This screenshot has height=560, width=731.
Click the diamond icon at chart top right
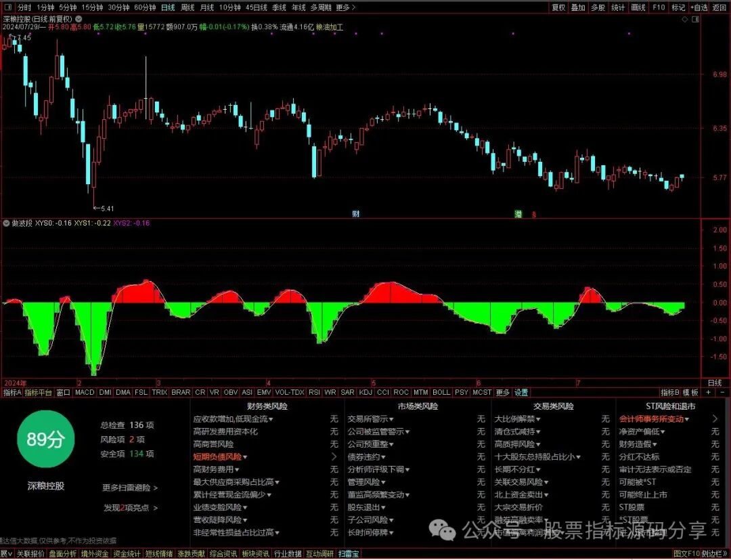point(685,19)
